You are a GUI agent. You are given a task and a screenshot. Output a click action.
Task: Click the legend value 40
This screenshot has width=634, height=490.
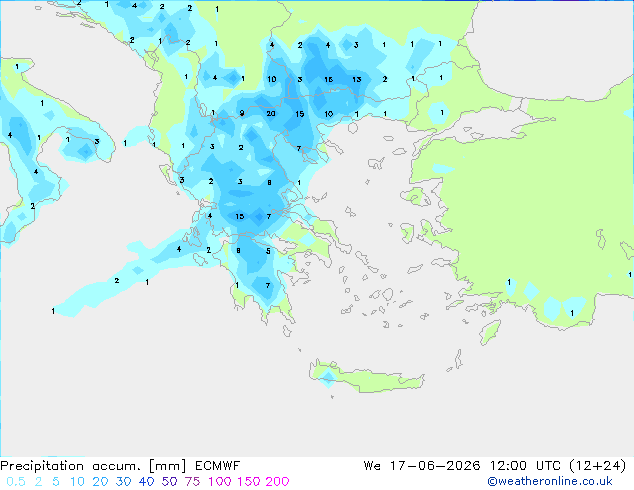(x=146, y=482)
